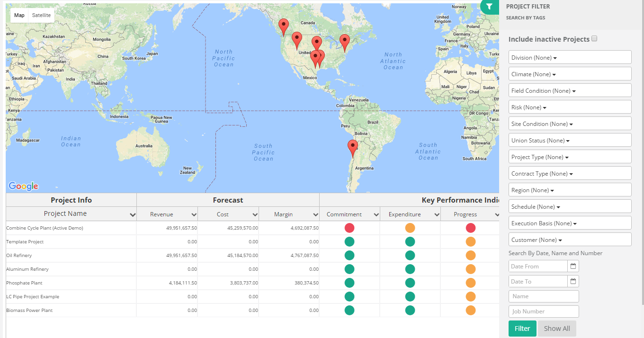Open the Project Name column dropdown

tap(132, 214)
